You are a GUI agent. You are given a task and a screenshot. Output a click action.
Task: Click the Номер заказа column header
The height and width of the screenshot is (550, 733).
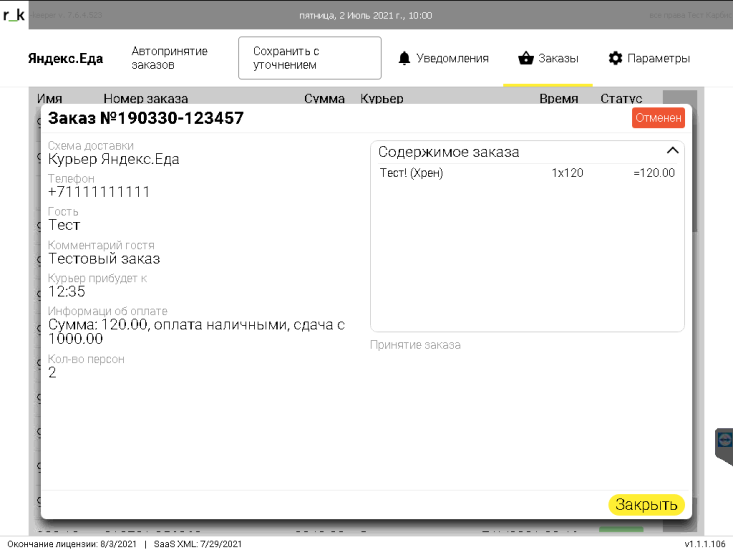pos(146,98)
